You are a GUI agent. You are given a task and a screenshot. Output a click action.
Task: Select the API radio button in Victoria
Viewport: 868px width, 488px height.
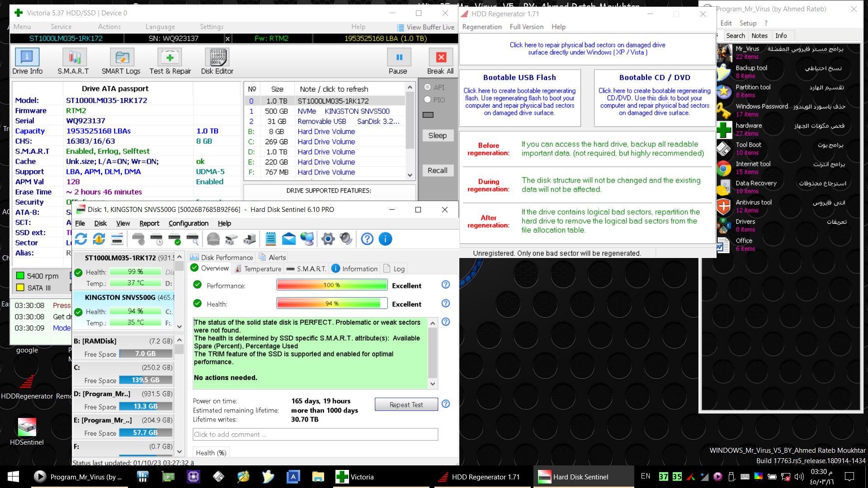click(x=427, y=87)
